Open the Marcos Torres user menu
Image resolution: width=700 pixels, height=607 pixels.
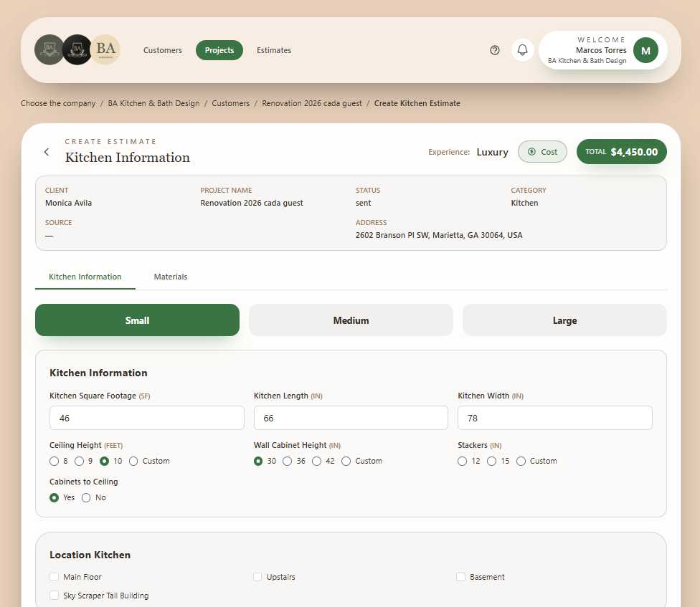pyautogui.click(x=603, y=50)
